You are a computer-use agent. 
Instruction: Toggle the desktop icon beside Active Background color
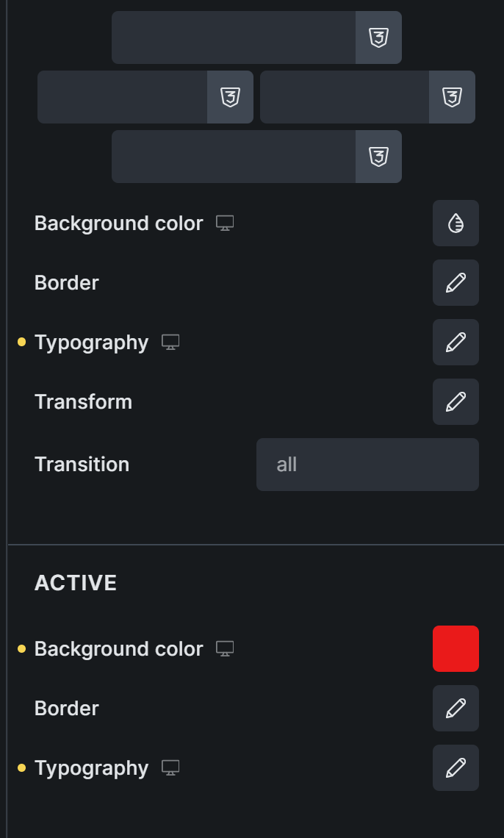[x=225, y=649]
